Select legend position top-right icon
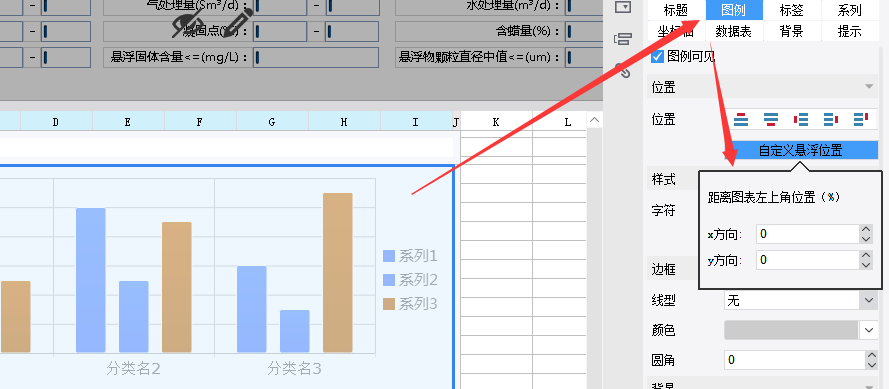The height and width of the screenshot is (389, 889). click(x=861, y=119)
